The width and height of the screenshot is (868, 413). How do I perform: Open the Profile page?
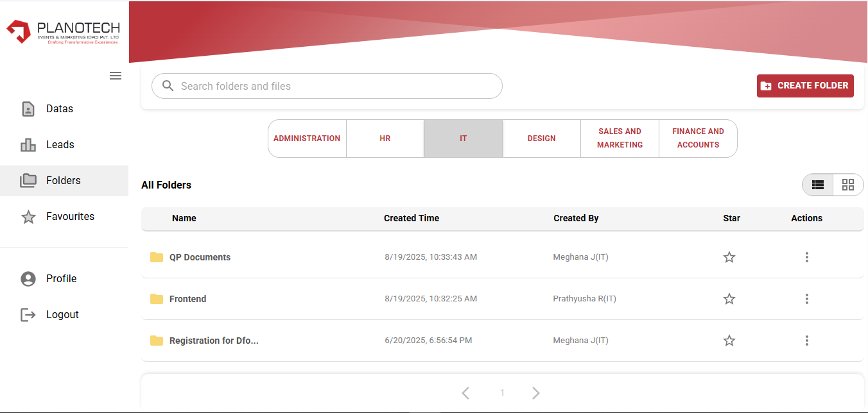tap(61, 279)
